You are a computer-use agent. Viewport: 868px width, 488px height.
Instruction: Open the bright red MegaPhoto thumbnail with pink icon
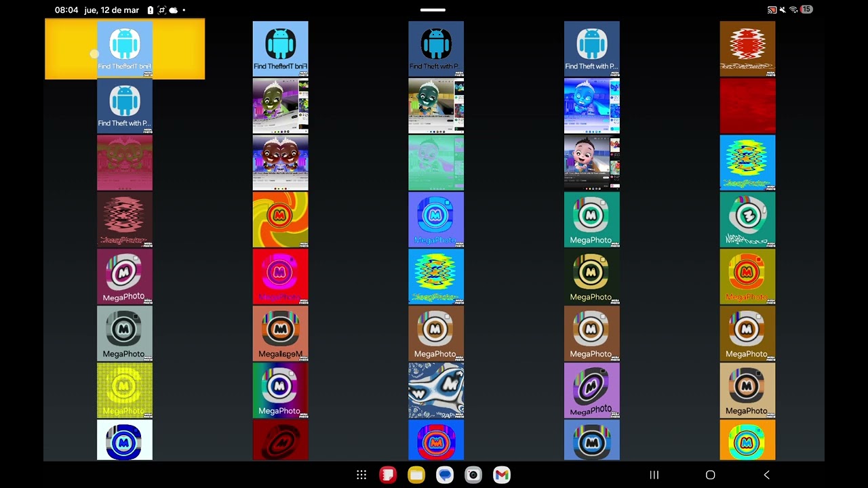pyautogui.click(x=280, y=277)
